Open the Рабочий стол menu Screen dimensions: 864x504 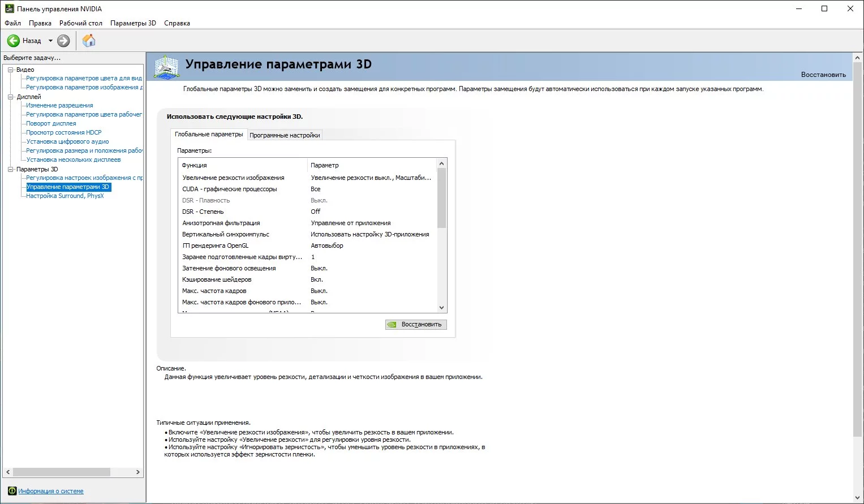point(81,23)
